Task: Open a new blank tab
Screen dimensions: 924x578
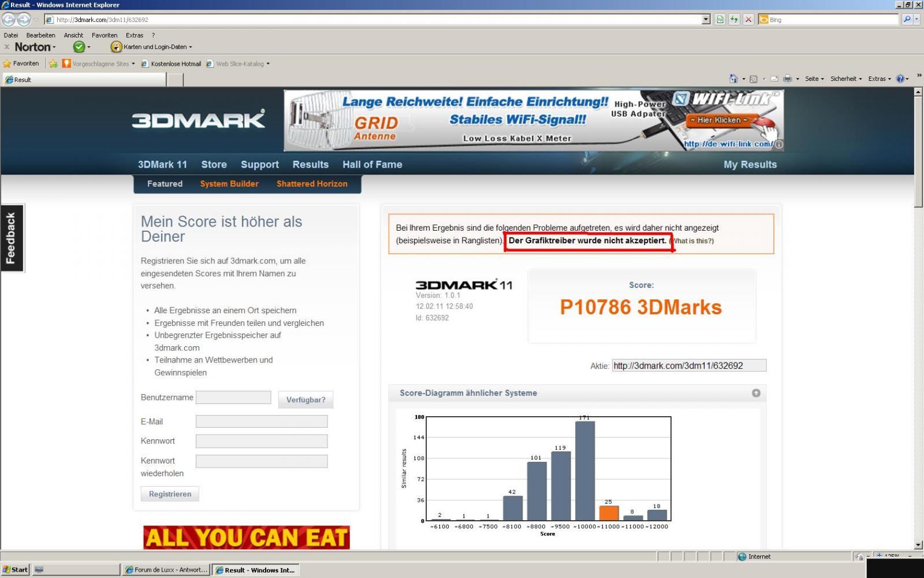Action: 175,80
